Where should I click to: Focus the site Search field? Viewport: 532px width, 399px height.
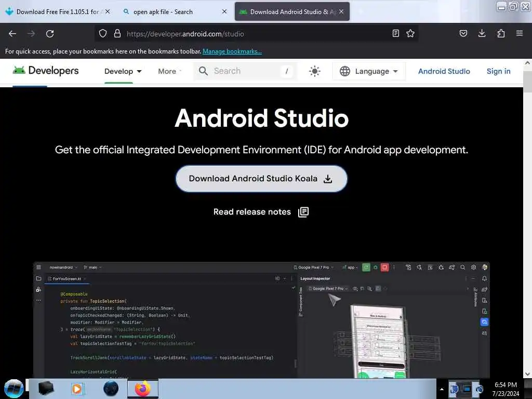tap(245, 71)
